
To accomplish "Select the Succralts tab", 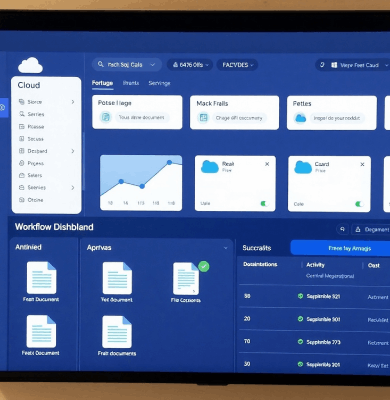I will [x=257, y=248].
